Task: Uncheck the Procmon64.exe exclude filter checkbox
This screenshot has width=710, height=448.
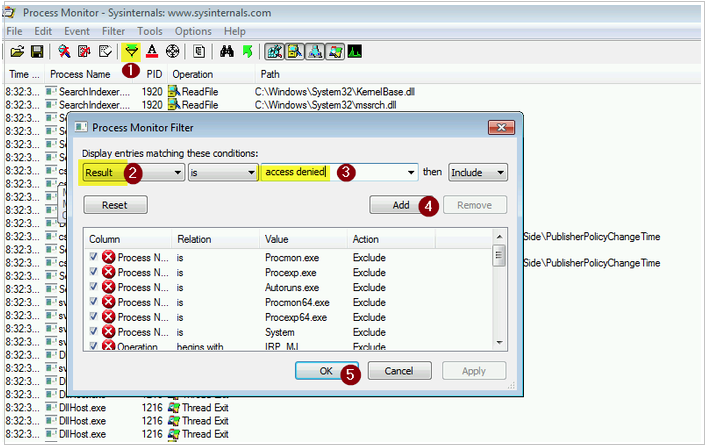Action: pos(93,302)
